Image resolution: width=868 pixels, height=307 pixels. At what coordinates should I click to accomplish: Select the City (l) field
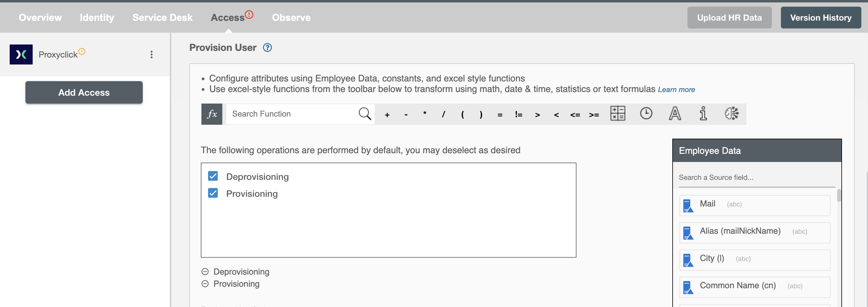pyautogui.click(x=755, y=260)
